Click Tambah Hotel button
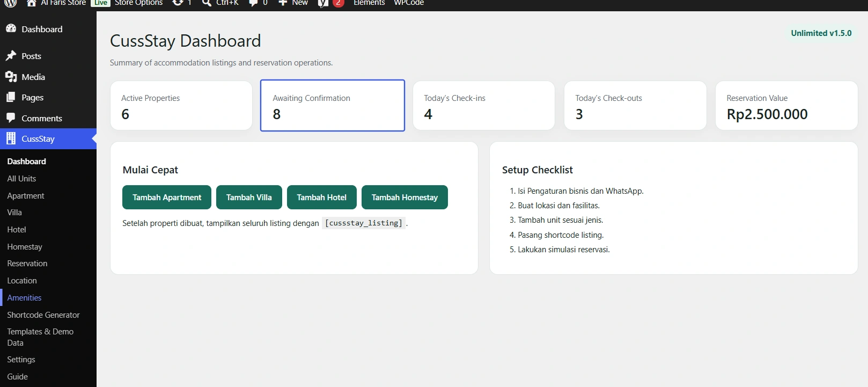The height and width of the screenshot is (387, 868). click(322, 198)
